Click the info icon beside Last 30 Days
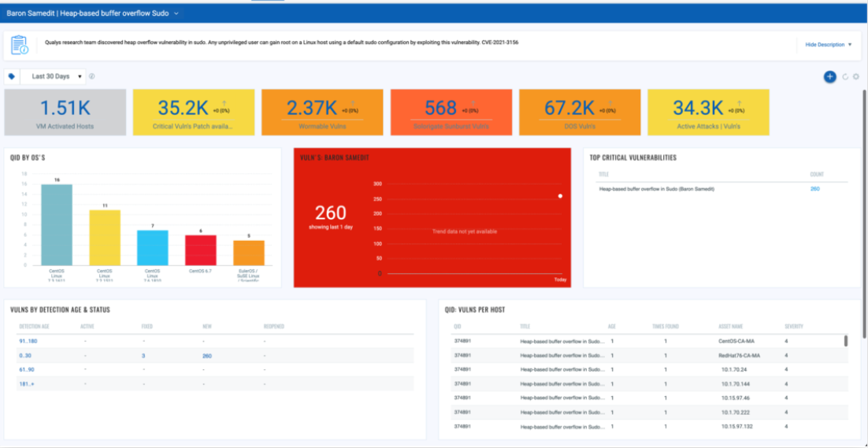This screenshot has width=868, height=448. coord(92,76)
